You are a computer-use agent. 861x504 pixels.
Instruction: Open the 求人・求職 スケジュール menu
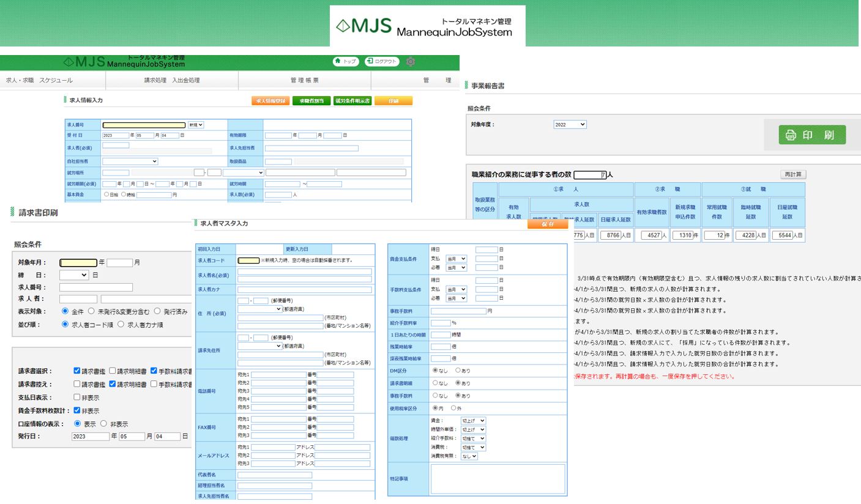39,80
